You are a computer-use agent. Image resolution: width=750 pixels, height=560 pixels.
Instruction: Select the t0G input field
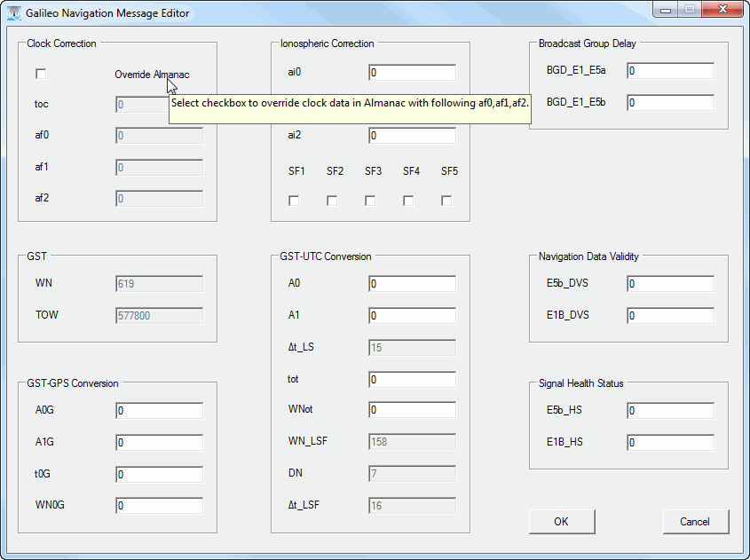click(159, 475)
